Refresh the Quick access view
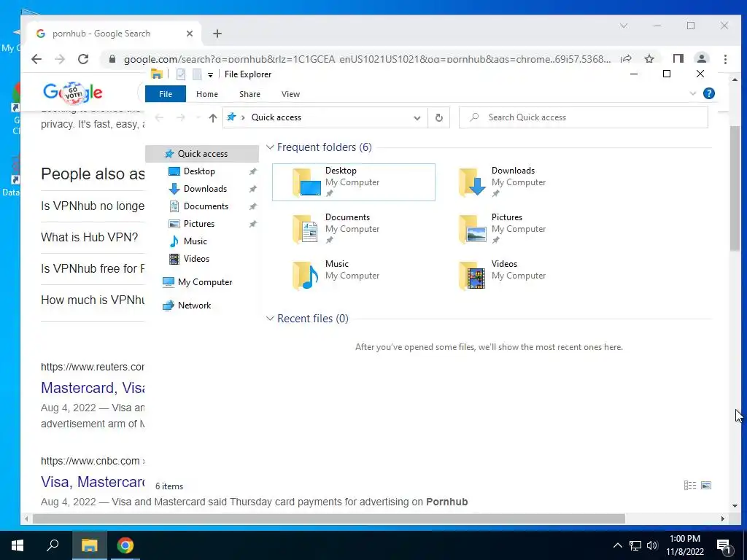 tap(438, 117)
